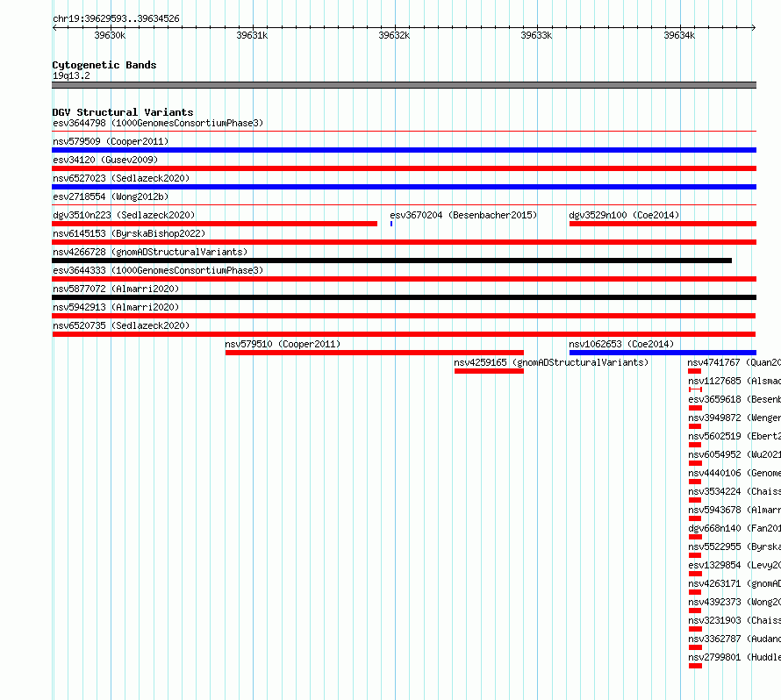Open the nsv4259165 (gnomADStructuralVariants) label

click(551, 362)
